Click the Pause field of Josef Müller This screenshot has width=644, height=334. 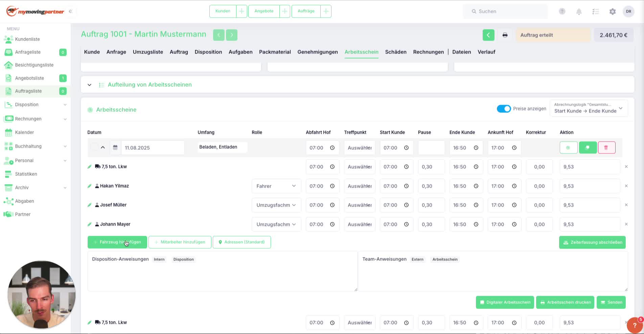click(431, 205)
